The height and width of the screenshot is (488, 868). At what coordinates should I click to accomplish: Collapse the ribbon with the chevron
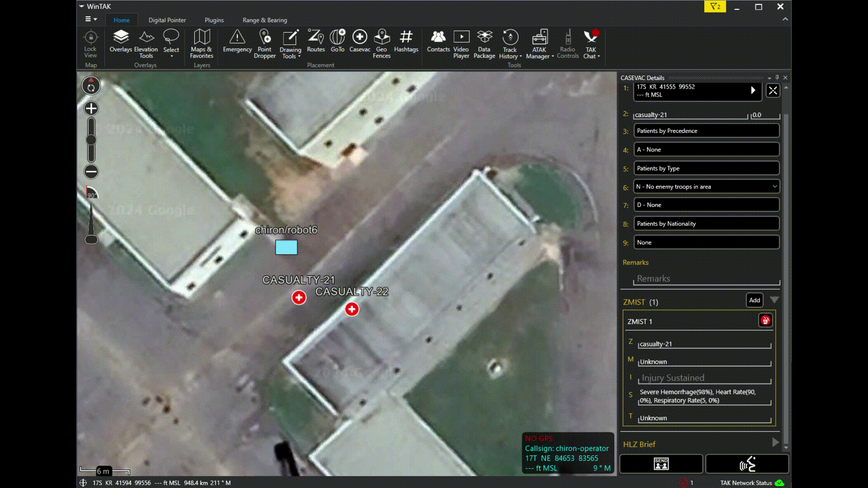tap(785, 19)
